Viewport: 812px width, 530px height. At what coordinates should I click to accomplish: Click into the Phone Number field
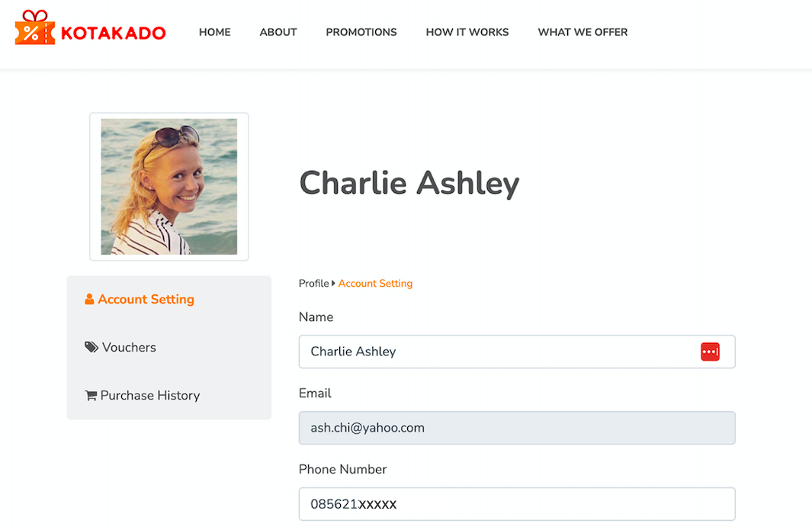pyautogui.click(x=517, y=504)
